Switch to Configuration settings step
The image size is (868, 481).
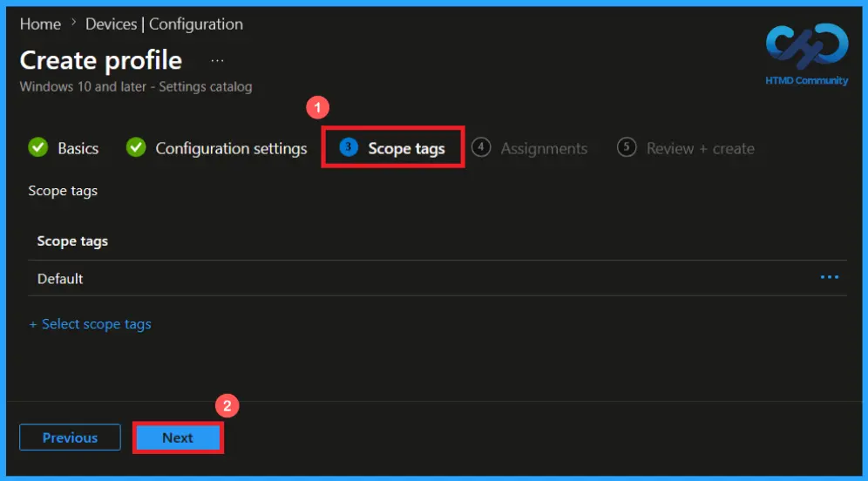[x=231, y=148]
